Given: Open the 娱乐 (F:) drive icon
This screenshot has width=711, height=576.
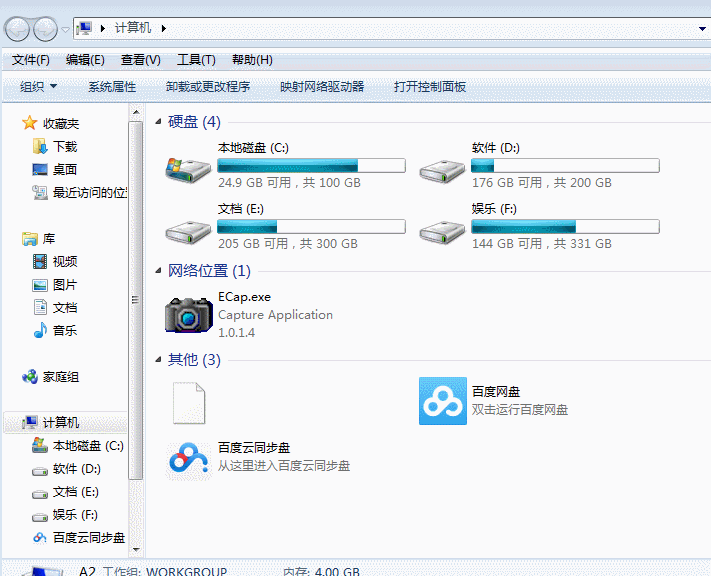Looking at the screenshot, I should tap(442, 232).
